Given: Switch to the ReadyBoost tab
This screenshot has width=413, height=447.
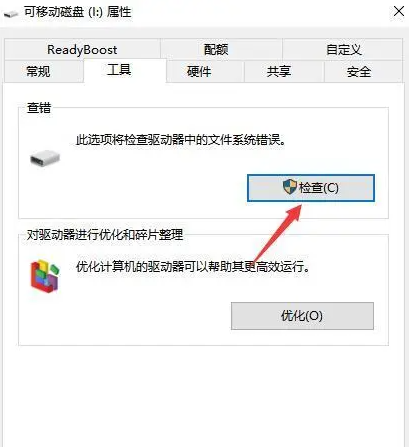Looking at the screenshot, I should 82,50.
